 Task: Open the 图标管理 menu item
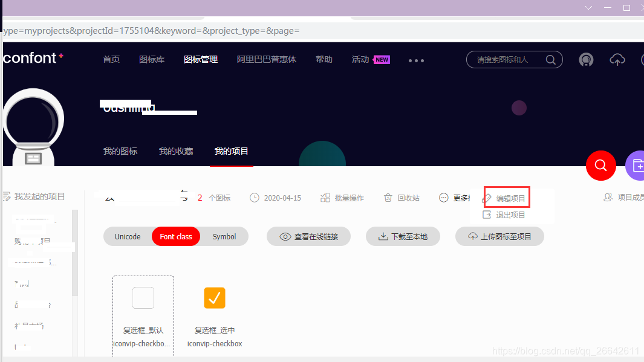point(200,59)
